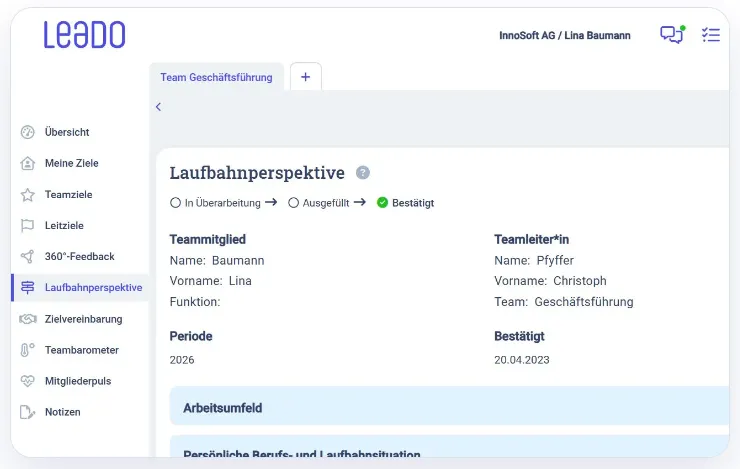Click the Teammitglied heading
The height and width of the screenshot is (469, 740).
[208, 239]
